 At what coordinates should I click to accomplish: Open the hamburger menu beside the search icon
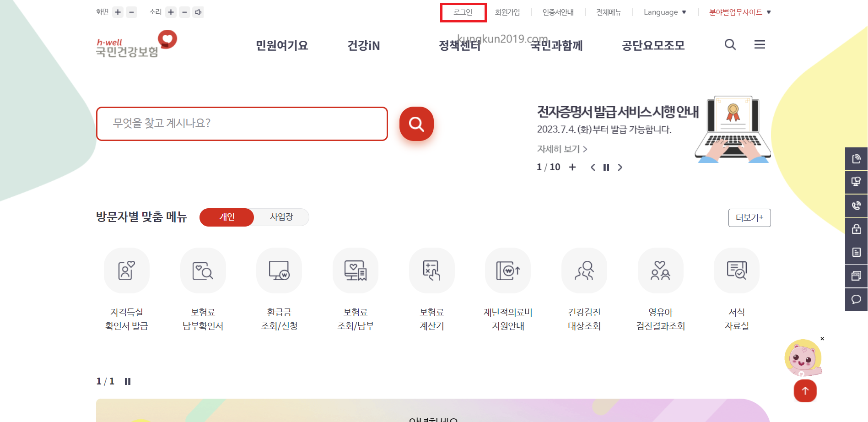coord(760,44)
